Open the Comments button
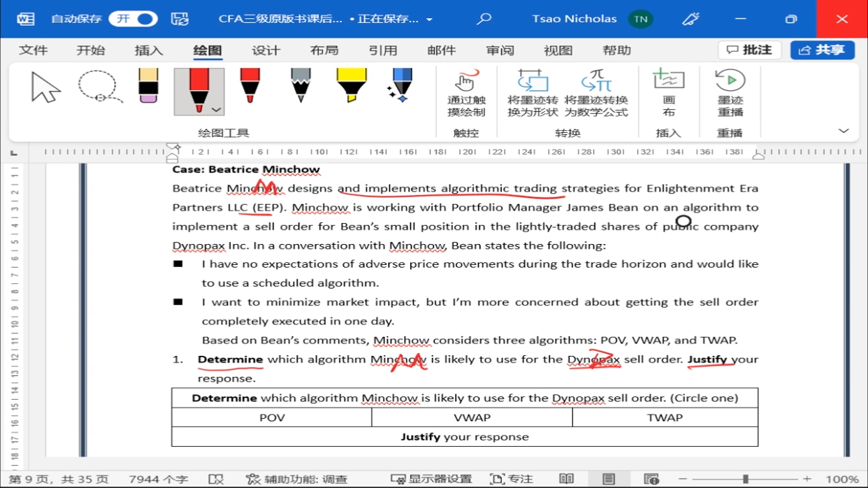 [x=749, y=50]
